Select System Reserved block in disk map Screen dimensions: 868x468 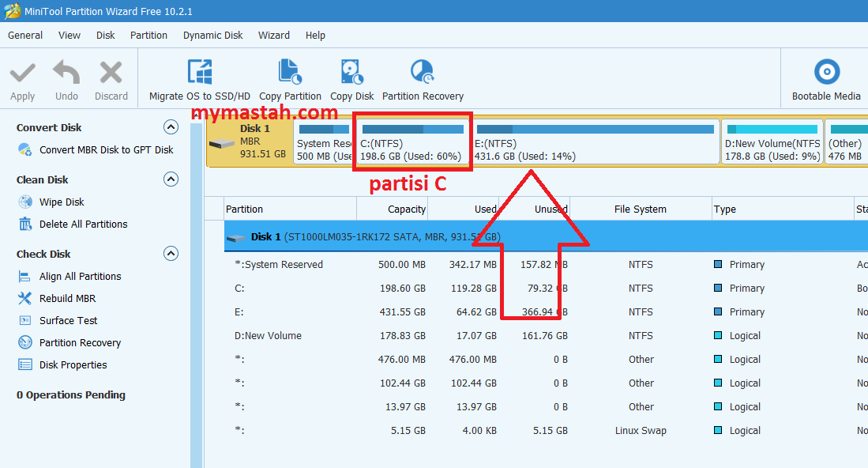324,142
